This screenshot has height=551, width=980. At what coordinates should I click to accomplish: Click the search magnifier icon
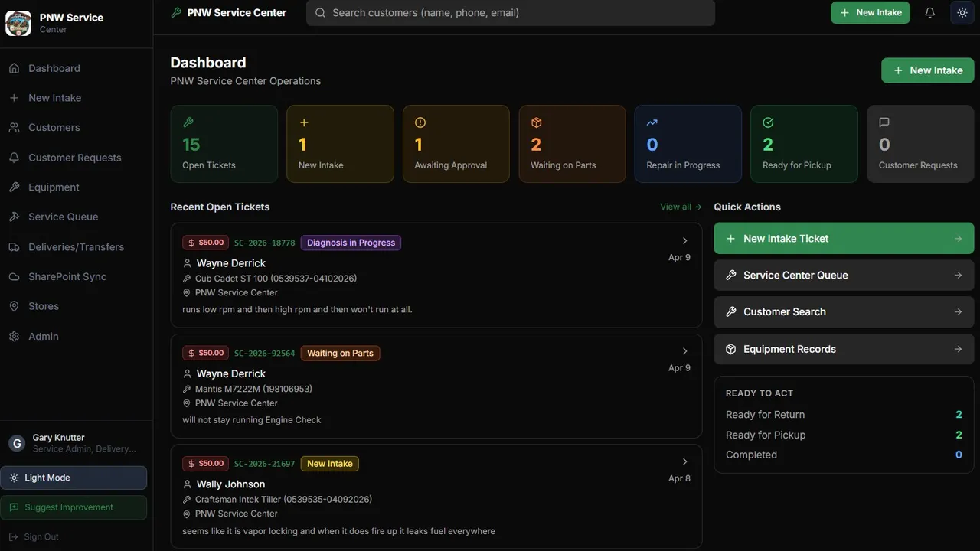pos(320,12)
